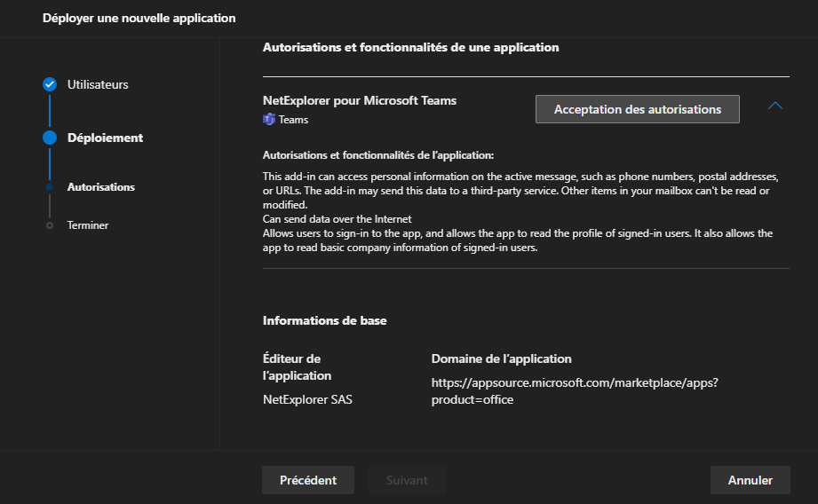Screen dimensions: 818x504
Task: Click the greyed-out Suivant button
Action: coord(407,480)
